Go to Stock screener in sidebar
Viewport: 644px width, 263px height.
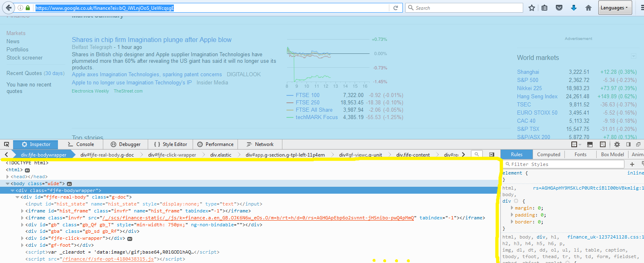24,58
